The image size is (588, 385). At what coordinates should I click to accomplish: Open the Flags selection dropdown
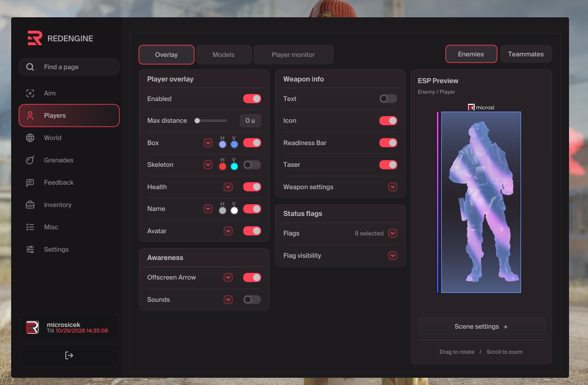(393, 233)
